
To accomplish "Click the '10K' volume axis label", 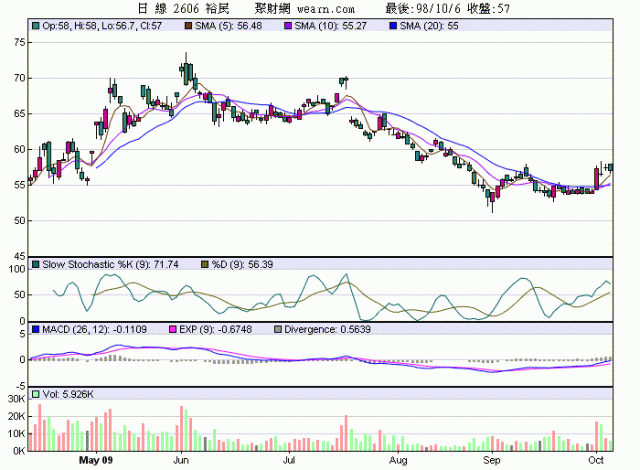I will pyautogui.click(x=17, y=434).
